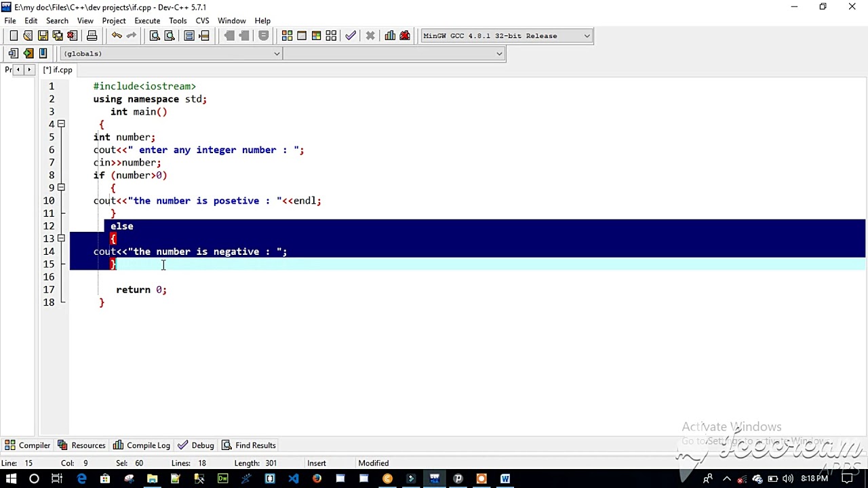Select the [*] if.cpp editor tab

tap(58, 70)
